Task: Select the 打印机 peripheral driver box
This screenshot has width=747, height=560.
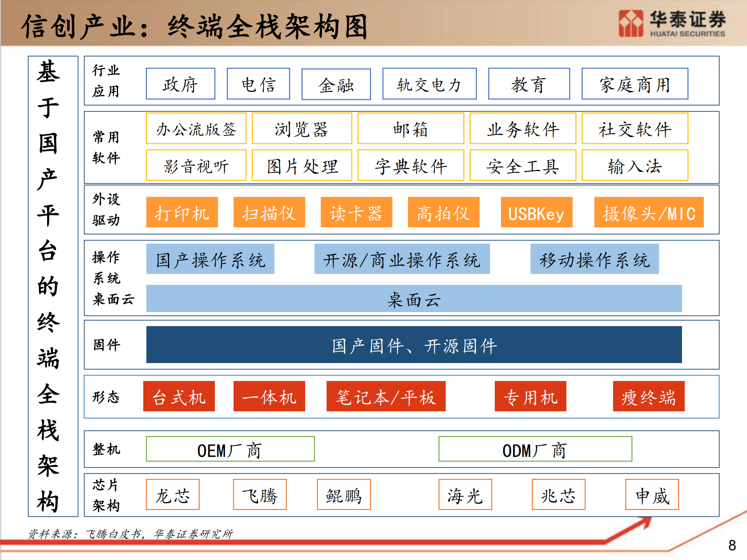Action: point(182,212)
